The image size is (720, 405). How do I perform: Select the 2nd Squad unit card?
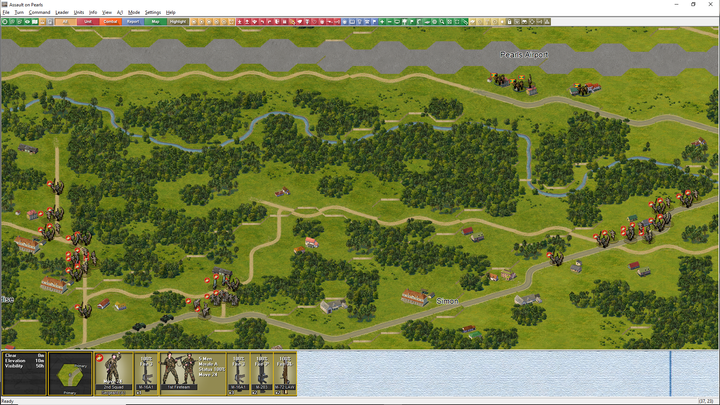114,373
